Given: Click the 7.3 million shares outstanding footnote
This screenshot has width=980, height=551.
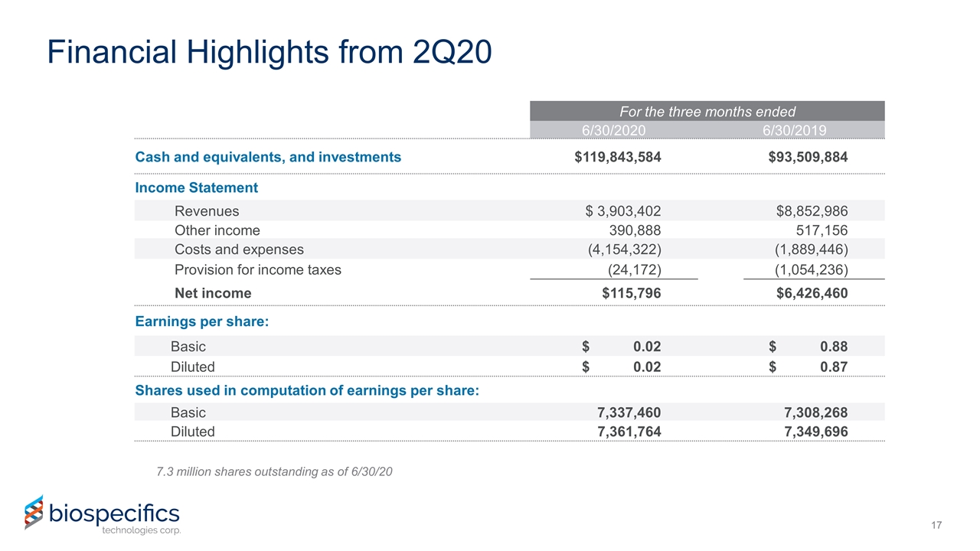Looking at the screenshot, I should tap(274, 471).
